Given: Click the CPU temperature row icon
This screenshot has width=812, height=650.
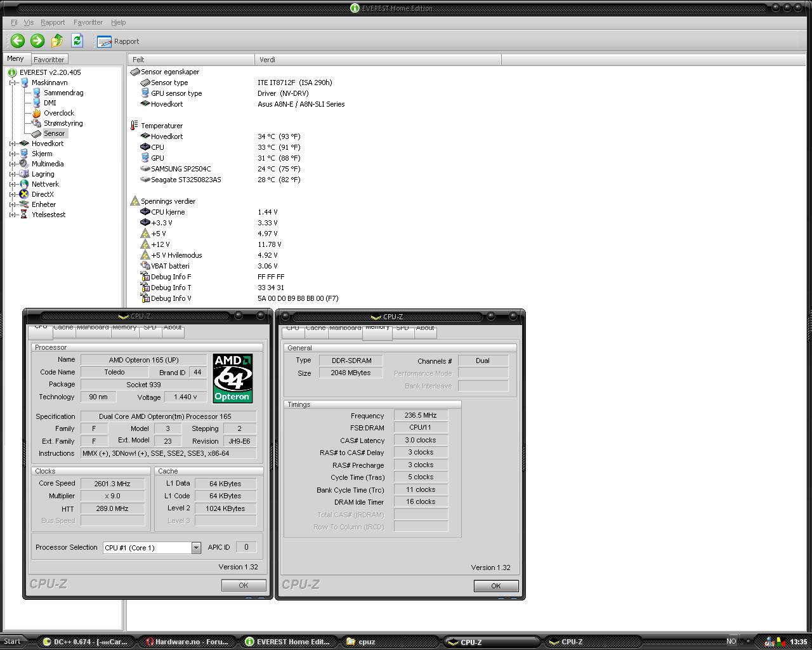Looking at the screenshot, I should (x=145, y=147).
